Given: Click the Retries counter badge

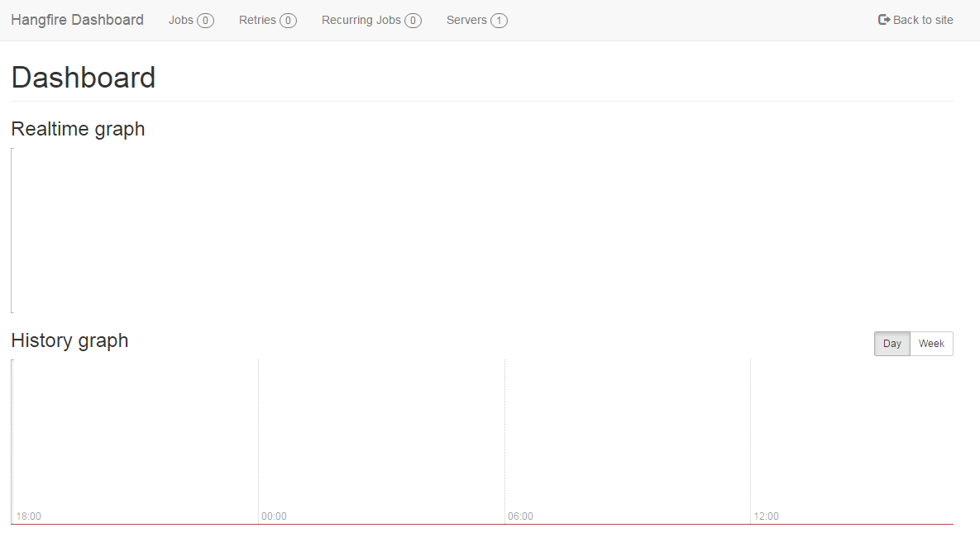Looking at the screenshot, I should pyautogui.click(x=288, y=20).
